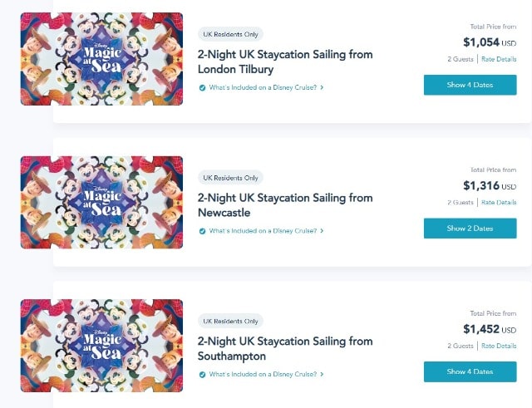Click checkmark icon in Southampton card
Image resolution: width=532 pixels, height=408 pixels.
202,375
